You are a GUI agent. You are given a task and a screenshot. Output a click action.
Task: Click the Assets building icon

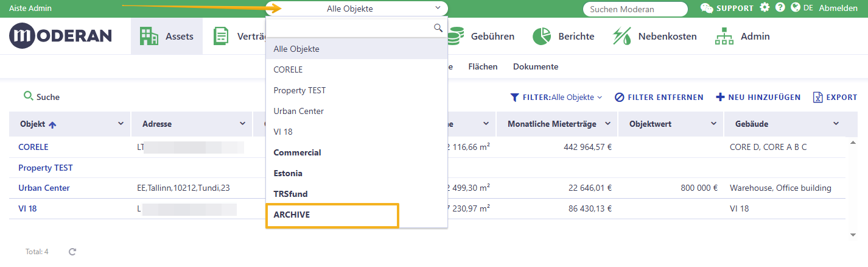(149, 36)
